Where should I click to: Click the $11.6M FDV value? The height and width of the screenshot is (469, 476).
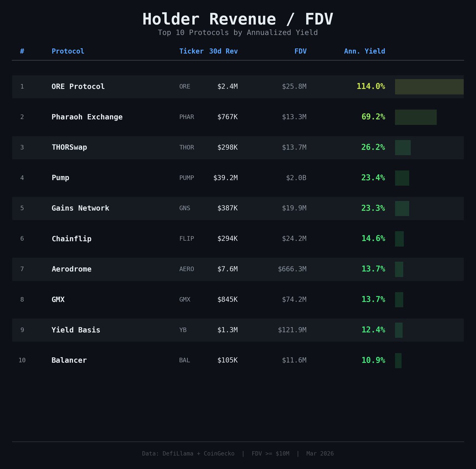pyautogui.click(x=294, y=360)
